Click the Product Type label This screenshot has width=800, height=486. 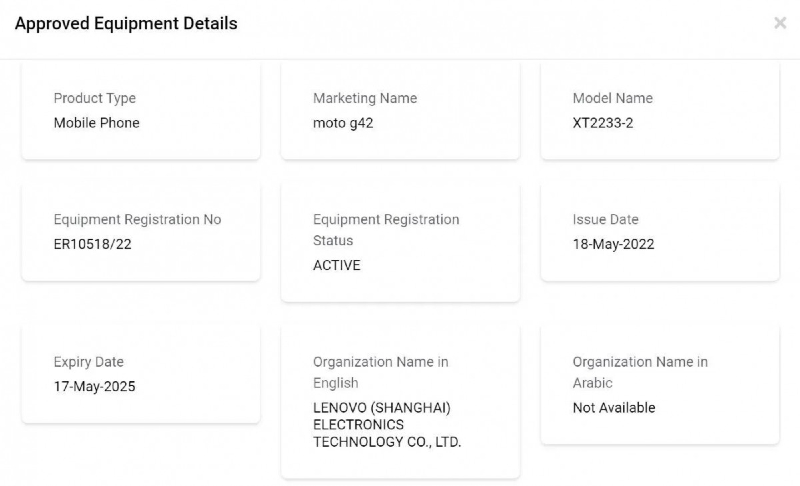point(95,98)
